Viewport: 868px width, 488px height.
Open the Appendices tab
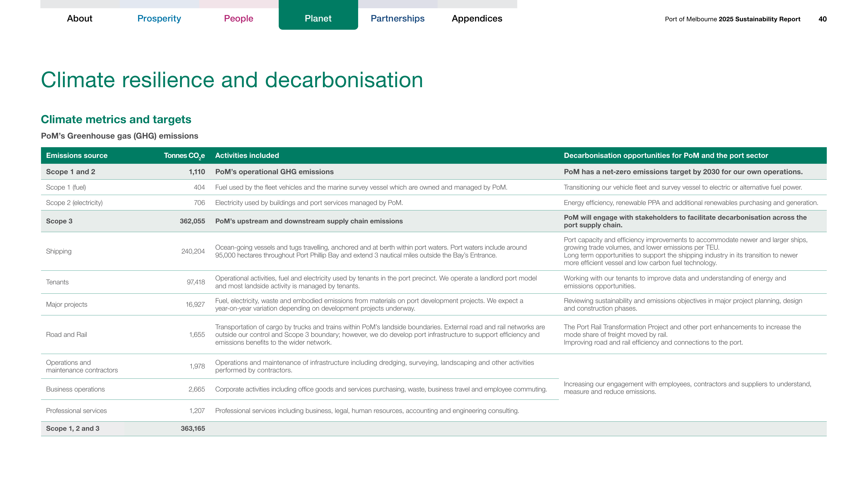point(477,18)
